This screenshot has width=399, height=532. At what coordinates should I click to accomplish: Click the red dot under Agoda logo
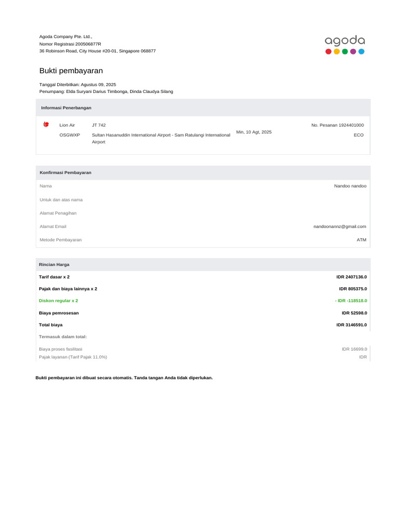pos(328,51)
